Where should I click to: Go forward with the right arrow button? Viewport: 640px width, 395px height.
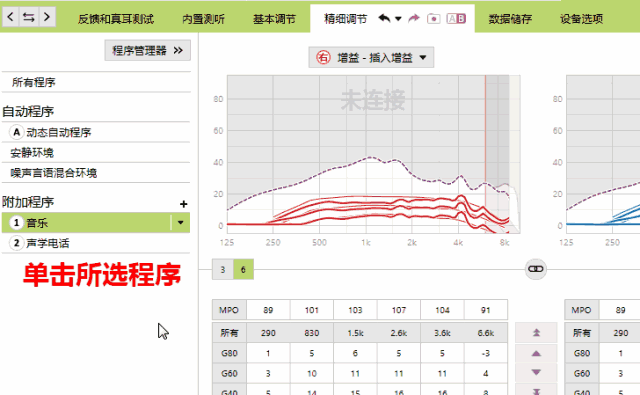(x=47, y=17)
